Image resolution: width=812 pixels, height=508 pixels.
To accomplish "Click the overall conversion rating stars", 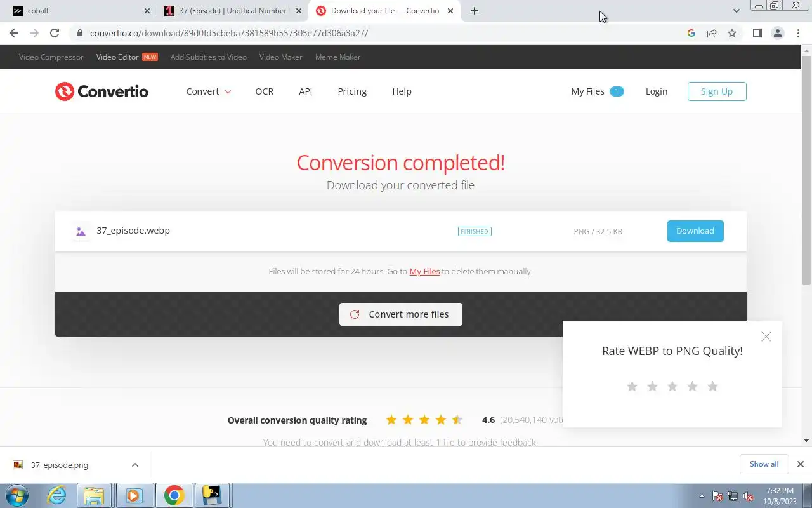I will click(x=424, y=420).
